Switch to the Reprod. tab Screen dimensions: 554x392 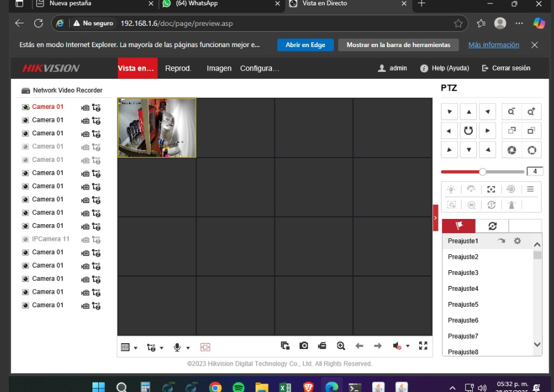click(178, 68)
